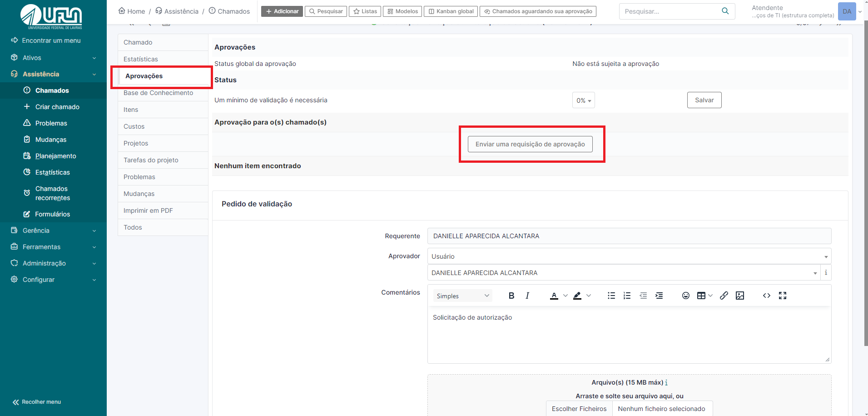Click the search magnifier icon
This screenshot has width=868, height=416.
(x=725, y=11)
